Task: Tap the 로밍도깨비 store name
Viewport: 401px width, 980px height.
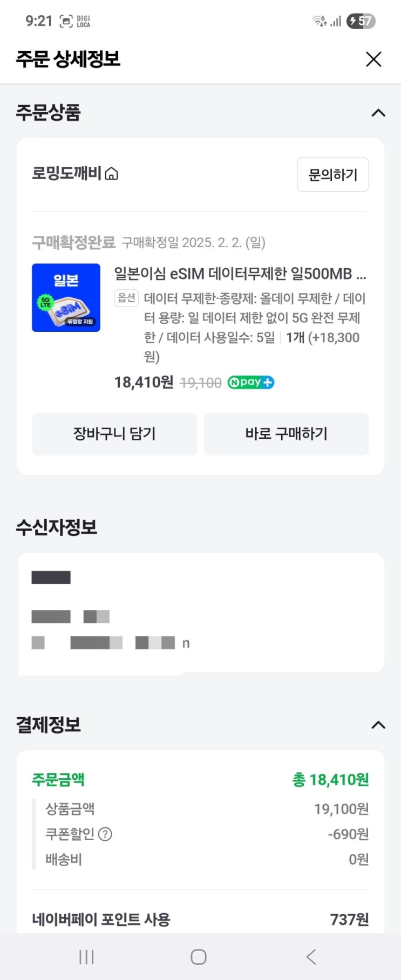Action: pyautogui.click(x=66, y=174)
